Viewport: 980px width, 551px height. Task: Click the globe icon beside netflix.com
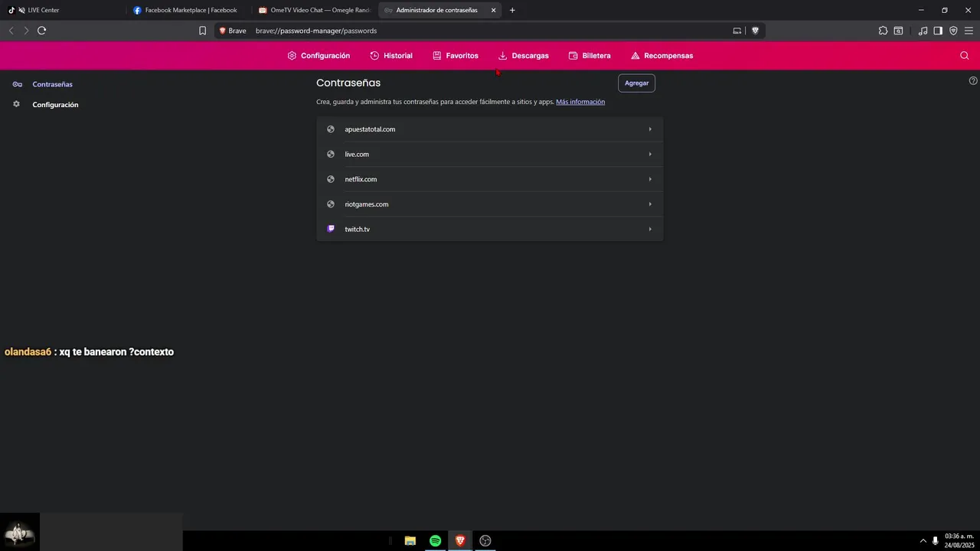pyautogui.click(x=331, y=179)
